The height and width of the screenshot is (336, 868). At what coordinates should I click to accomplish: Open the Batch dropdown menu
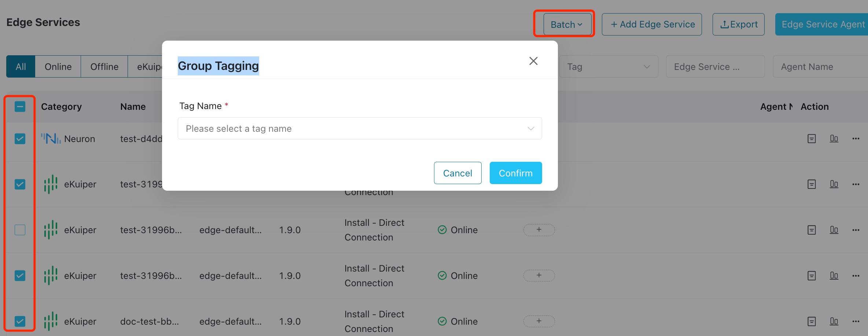(x=567, y=25)
